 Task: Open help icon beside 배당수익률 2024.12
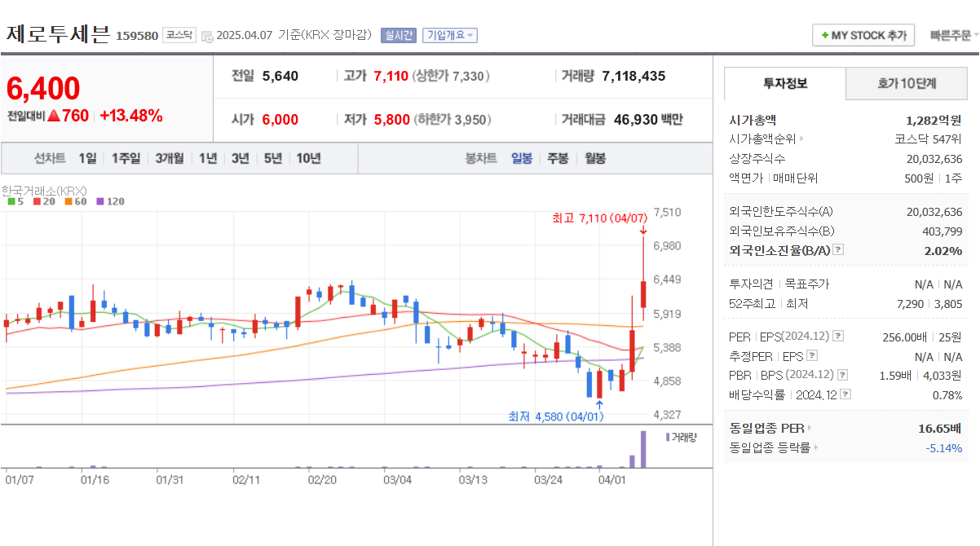(845, 394)
